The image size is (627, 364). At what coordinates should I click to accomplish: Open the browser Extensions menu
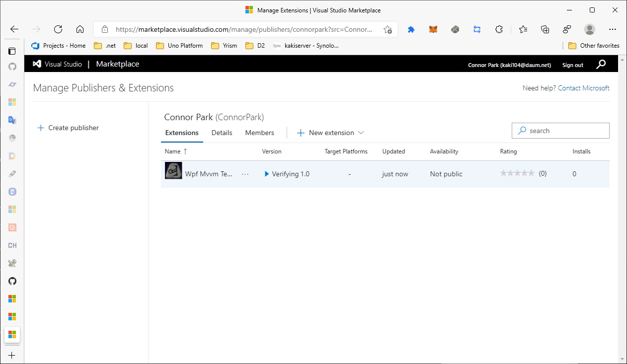coord(499,29)
